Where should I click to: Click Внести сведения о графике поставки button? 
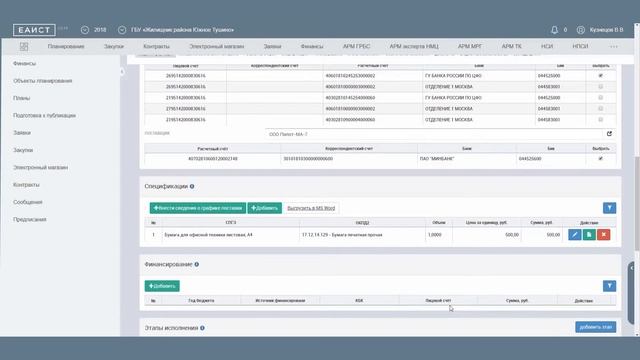click(x=198, y=208)
